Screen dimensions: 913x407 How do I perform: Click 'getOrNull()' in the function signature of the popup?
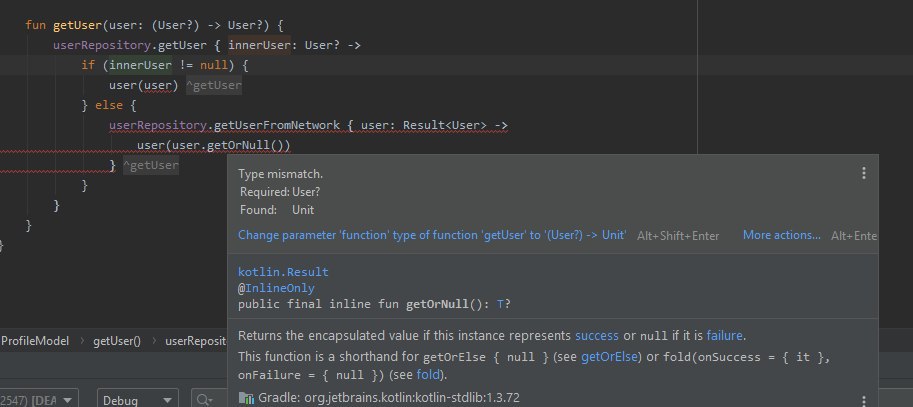click(x=444, y=304)
